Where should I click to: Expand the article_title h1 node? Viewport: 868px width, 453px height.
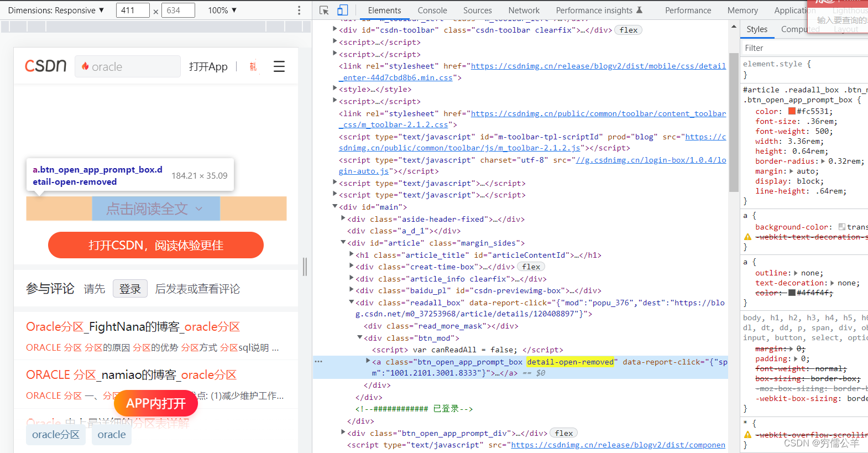[x=351, y=254]
